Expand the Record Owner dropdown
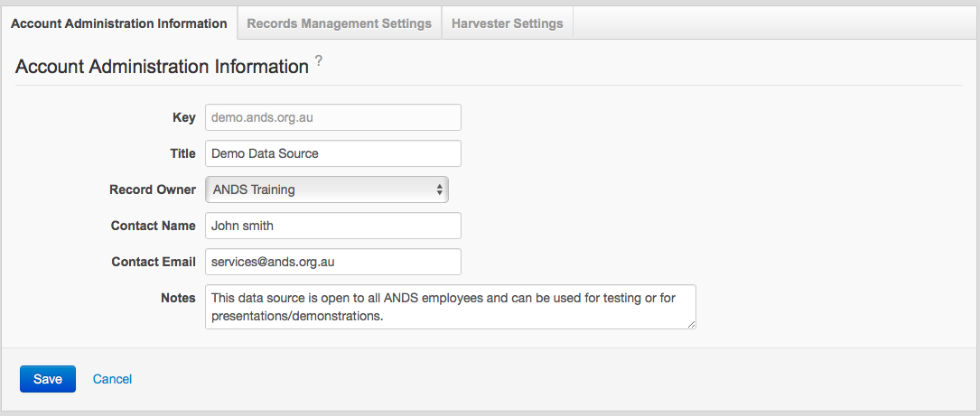 [x=327, y=190]
